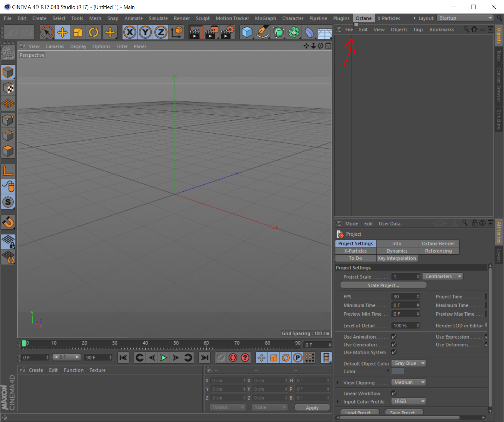504x422 pixels.
Task: Enable the Axis mode icon
Action: [x=8, y=171]
